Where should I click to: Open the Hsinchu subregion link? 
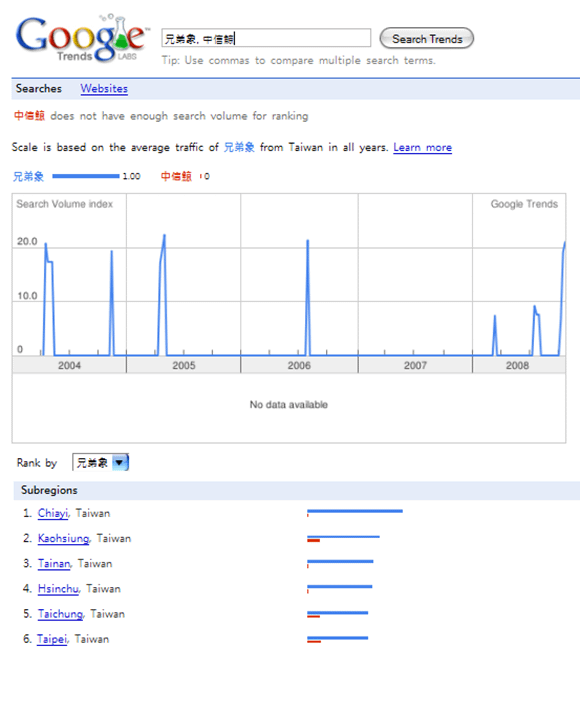pos(58,589)
